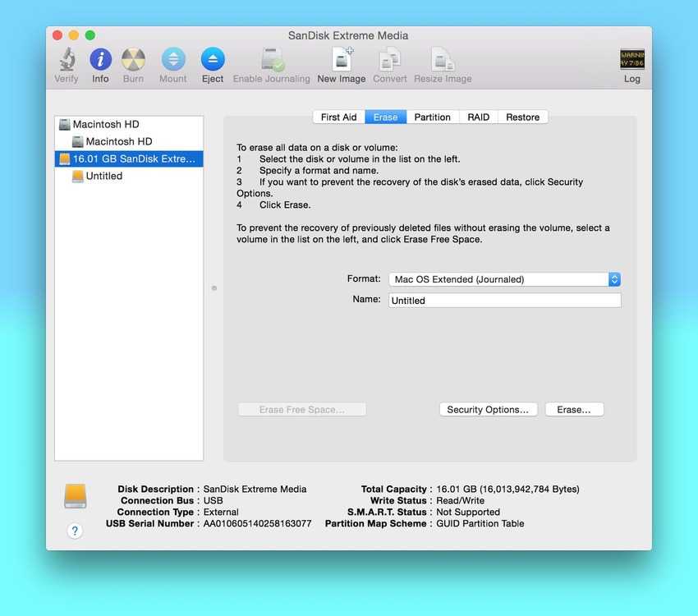Select the Convert icon
Screen dimensions: 698x616
click(389, 62)
